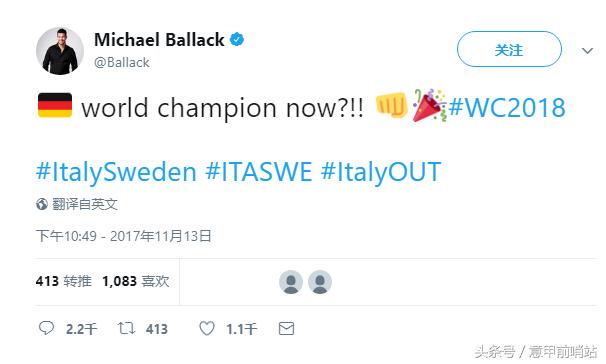Like the tweet with the heart icon

pyautogui.click(x=207, y=328)
